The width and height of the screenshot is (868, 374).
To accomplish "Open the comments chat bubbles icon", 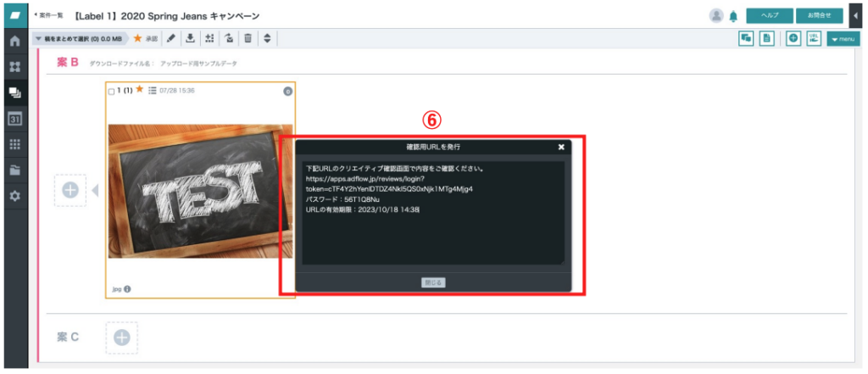I will pyautogui.click(x=746, y=39).
